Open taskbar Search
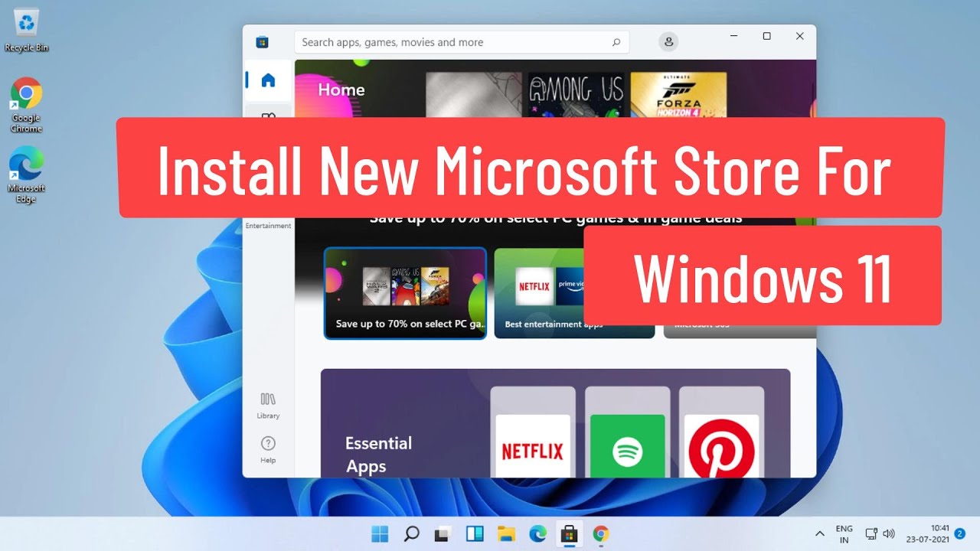 [411, 533]
